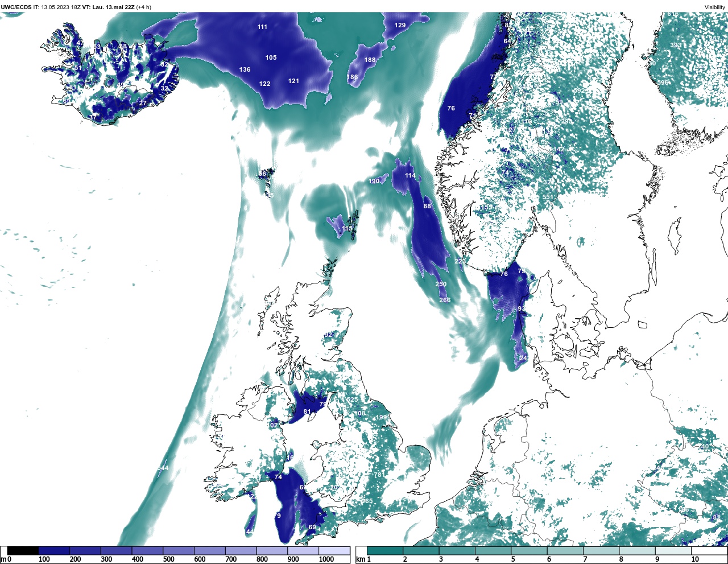The image size is (728, 564).
Task: Select the 9–10 km near-white legend segment
Action: pos(675,551)
